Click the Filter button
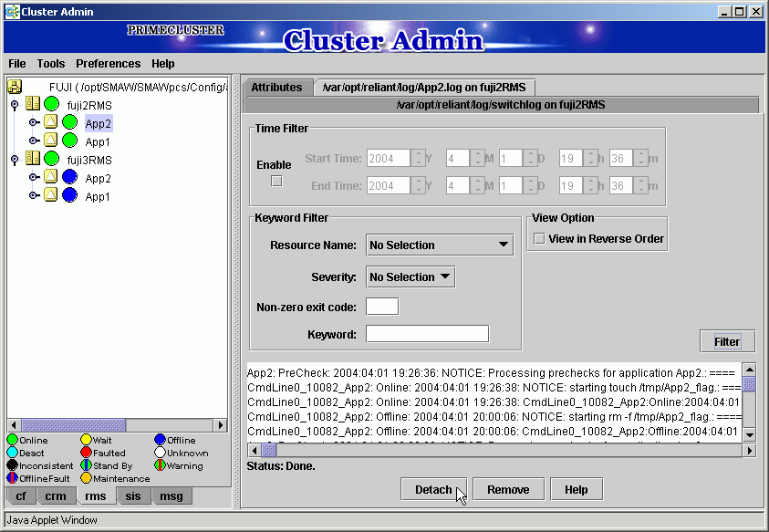 click(x=727, y=341)
